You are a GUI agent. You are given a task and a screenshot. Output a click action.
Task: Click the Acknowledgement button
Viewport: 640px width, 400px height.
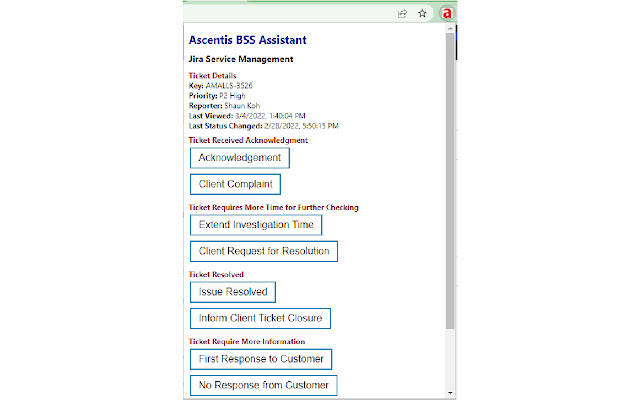(x=240, y=158)
